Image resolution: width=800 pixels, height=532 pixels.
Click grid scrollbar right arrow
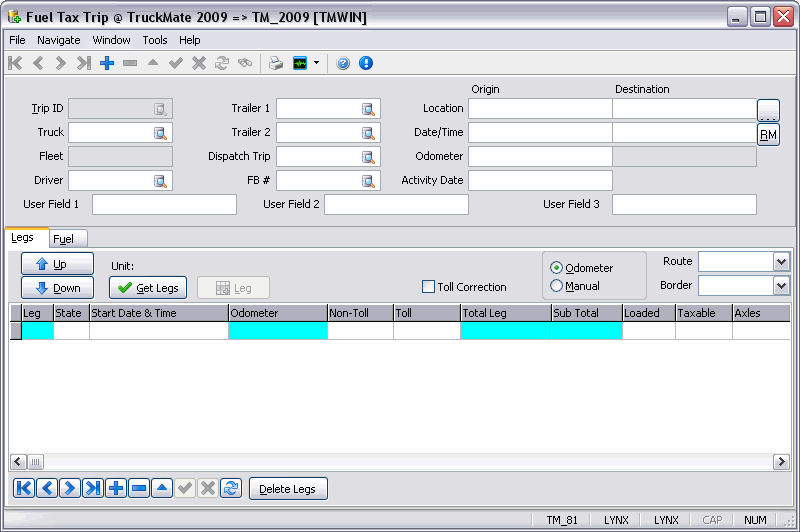point(781,462)
